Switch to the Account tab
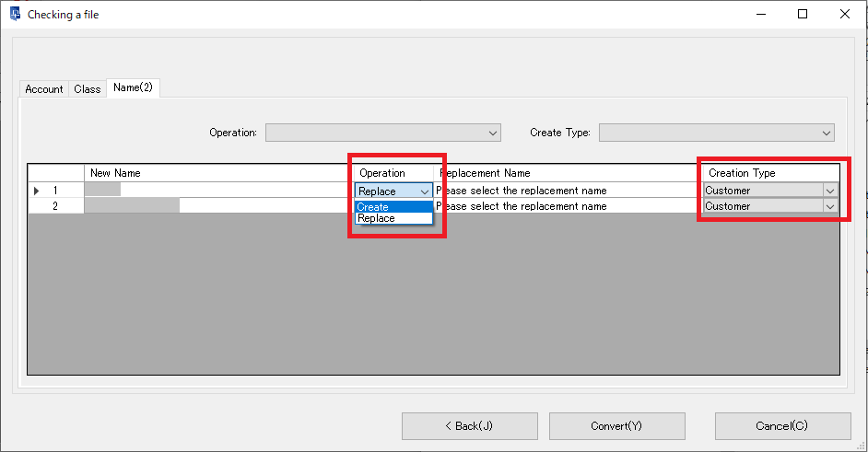Screen dimensions: 868x452 point(44,89)
